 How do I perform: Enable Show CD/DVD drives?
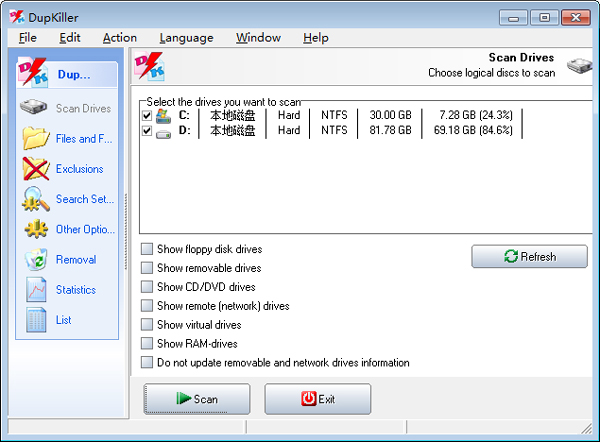pyautogui.click(x=147, y=287)
